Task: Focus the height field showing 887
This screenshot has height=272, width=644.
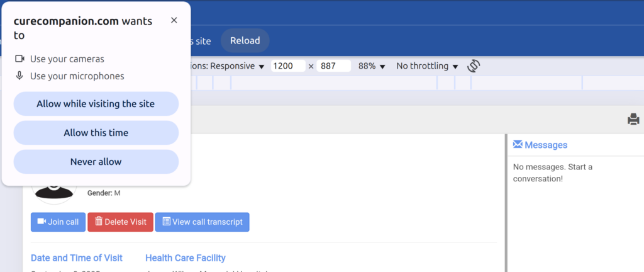Action: coord(333,66)
